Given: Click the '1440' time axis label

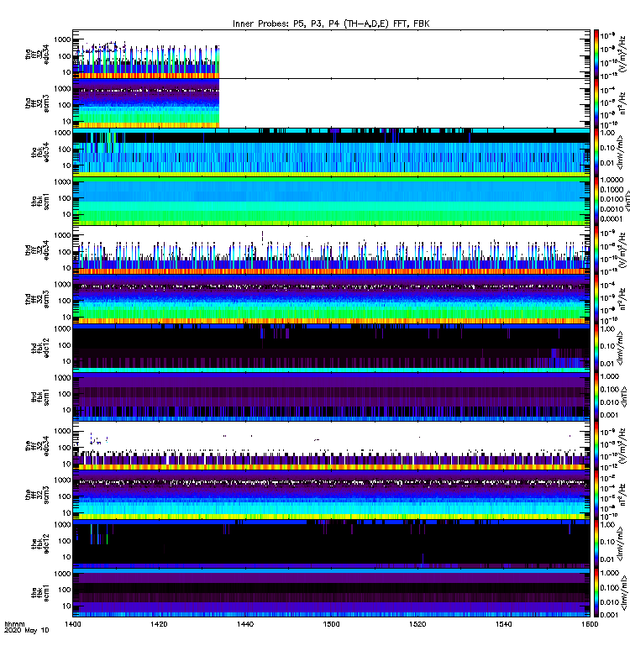Looking at the screenshot, I should (245, 624).
